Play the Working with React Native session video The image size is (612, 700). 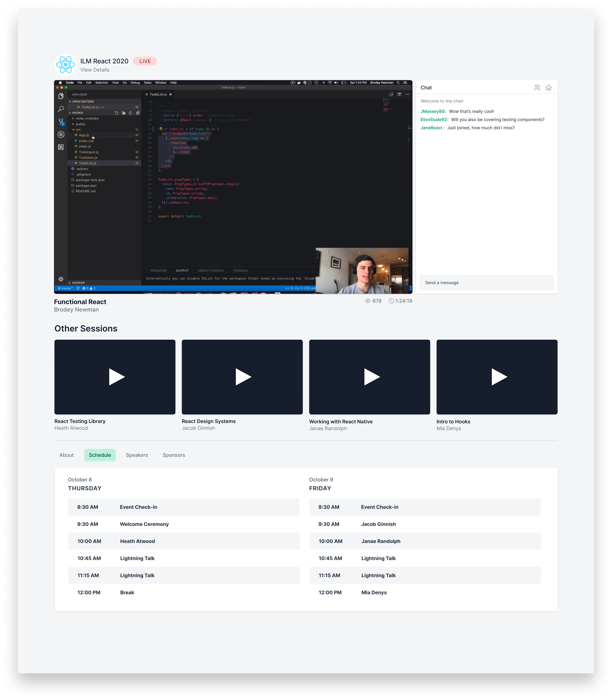(x=370, y=377)
